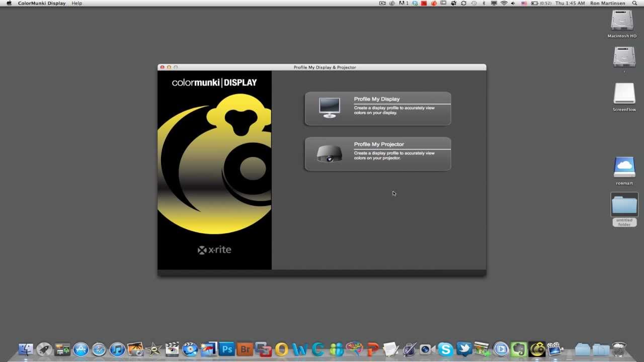This screenshot has height=362, width=644.
Task: Select the untitled folder on desktop
Action: [x=624, y=210]
